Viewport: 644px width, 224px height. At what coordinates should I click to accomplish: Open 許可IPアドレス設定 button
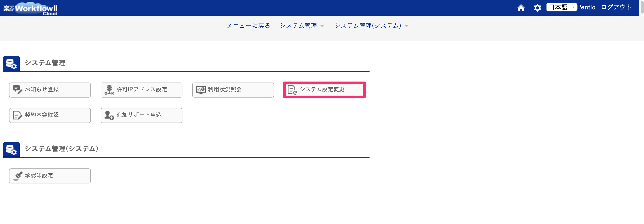141,90
